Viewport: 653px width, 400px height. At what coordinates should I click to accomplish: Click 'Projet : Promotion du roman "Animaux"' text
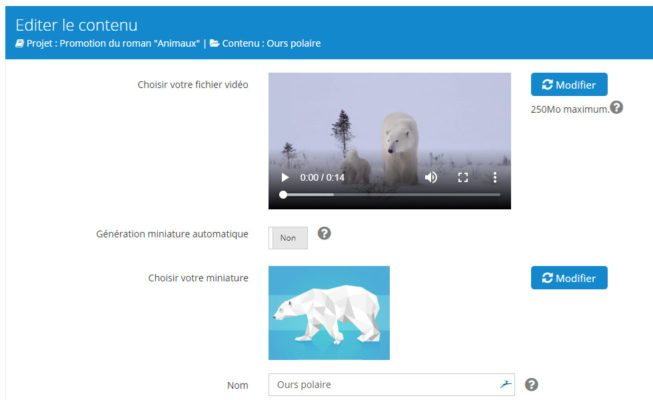tap(113, 43)
